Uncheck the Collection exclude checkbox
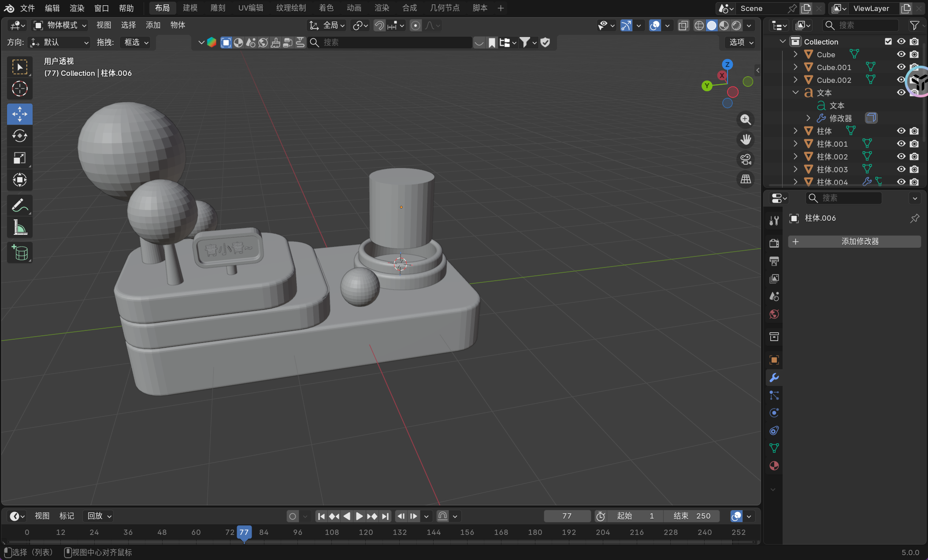Viewport: 928px width, 560px height. pyautogui.click(x=888, y=41)
